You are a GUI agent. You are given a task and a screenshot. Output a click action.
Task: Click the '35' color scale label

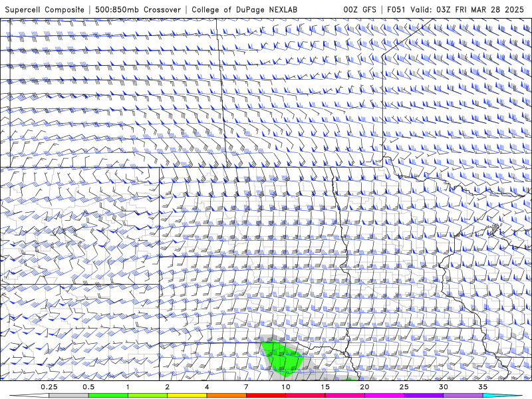[483, 387]
